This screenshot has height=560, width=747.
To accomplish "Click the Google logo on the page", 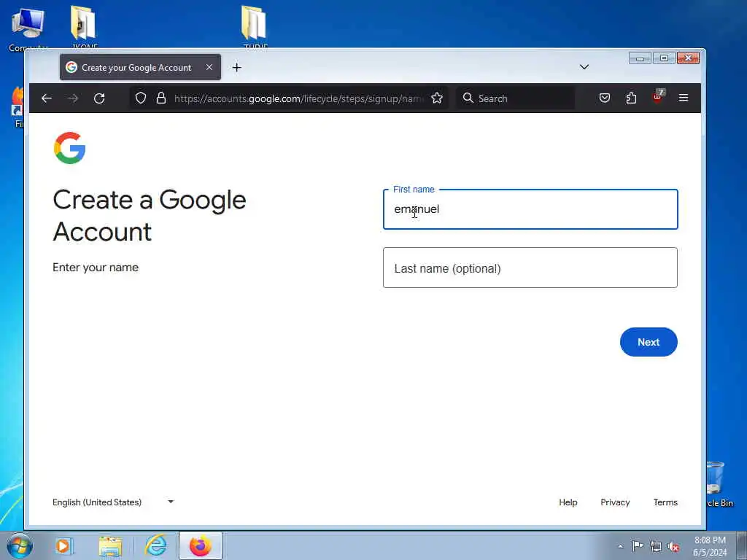I will 69,148.
